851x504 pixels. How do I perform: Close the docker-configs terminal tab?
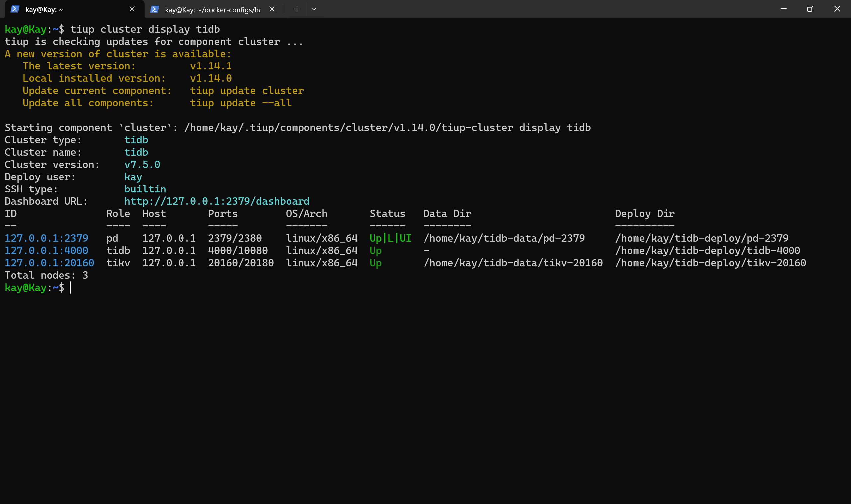(x=272, y=9)
